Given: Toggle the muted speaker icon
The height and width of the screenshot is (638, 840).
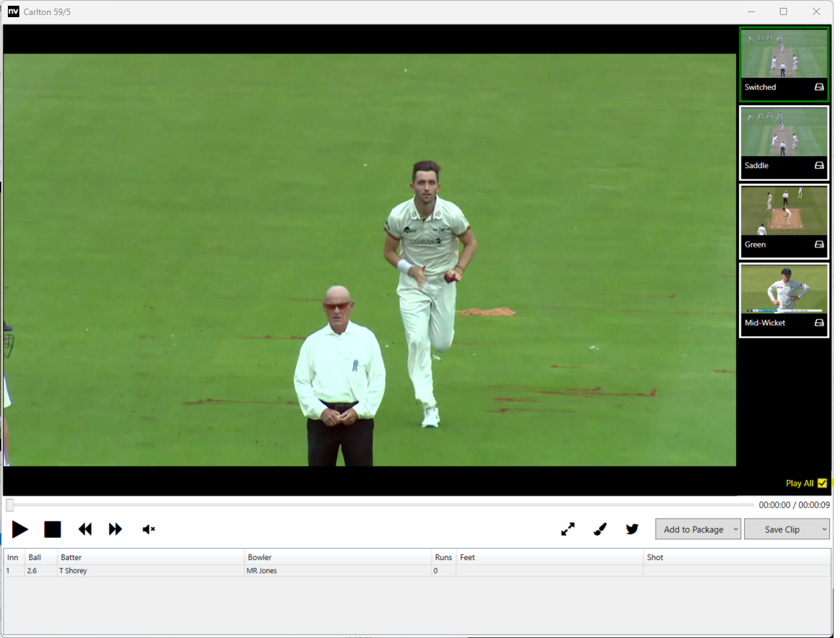Looking at the screenshot, I should [149, 529].
